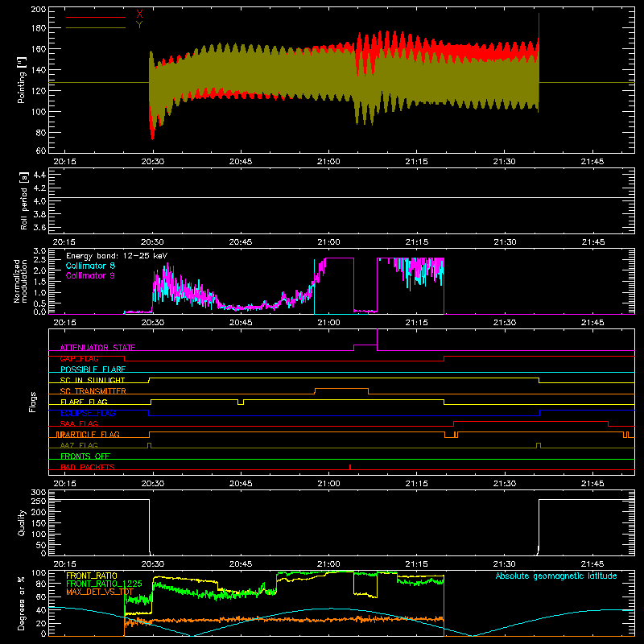Click the FRONTS_OFF flag label
Viewport: 644px width, 644px height.
point(85,456)
